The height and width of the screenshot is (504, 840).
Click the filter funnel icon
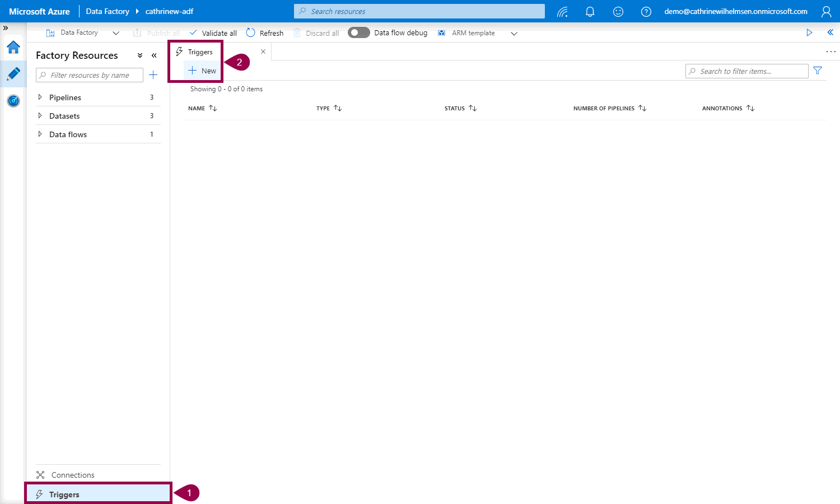[818, 71]
